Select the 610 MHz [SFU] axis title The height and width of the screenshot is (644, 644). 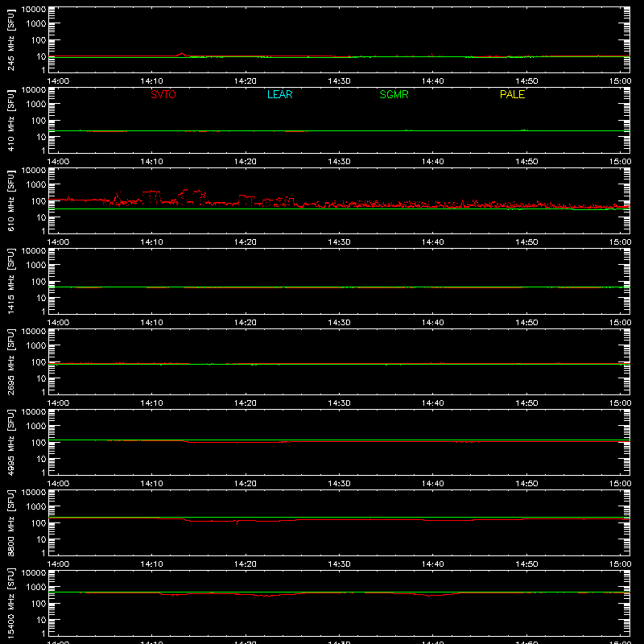click(10, 200)
